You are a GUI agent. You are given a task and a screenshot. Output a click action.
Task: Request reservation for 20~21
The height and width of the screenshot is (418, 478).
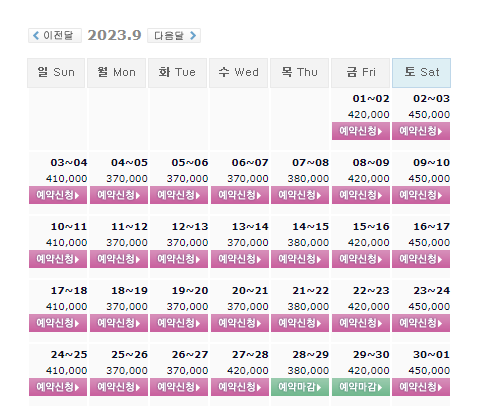(x=240, y=323)
